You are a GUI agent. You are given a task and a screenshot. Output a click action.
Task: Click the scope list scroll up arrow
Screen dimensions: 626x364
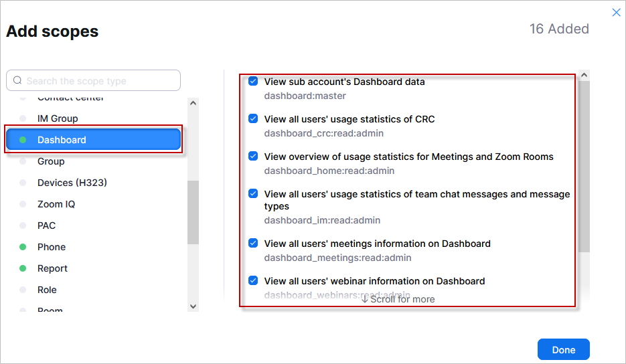click(193, 103)
